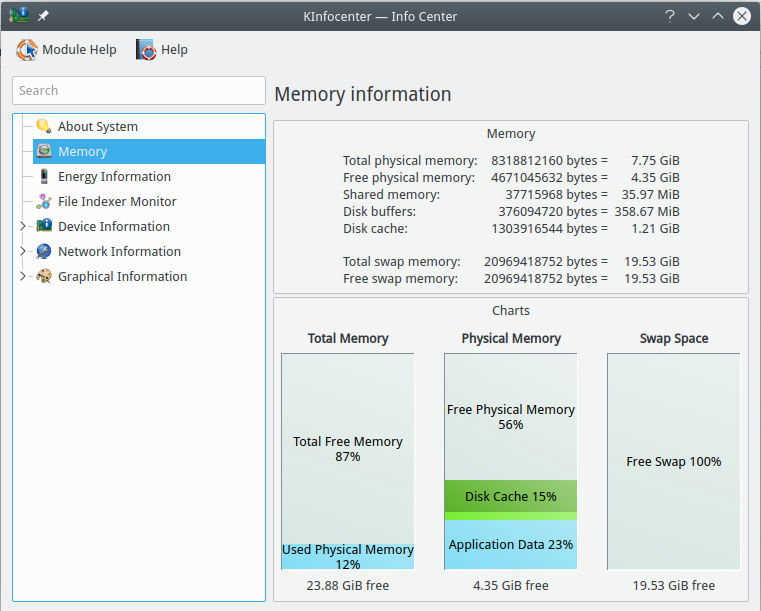
Task: Click the Application Data 23% blue segment
Action: [x=511, y=545]
